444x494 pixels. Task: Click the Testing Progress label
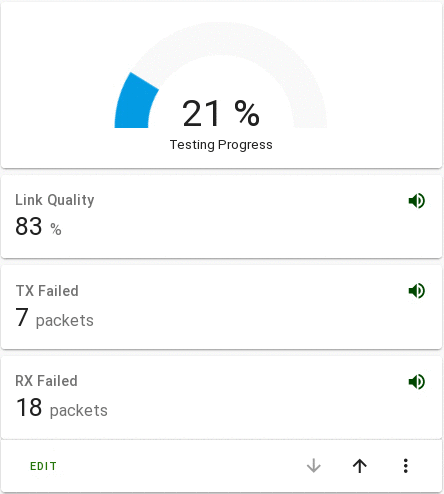point(221,145)
